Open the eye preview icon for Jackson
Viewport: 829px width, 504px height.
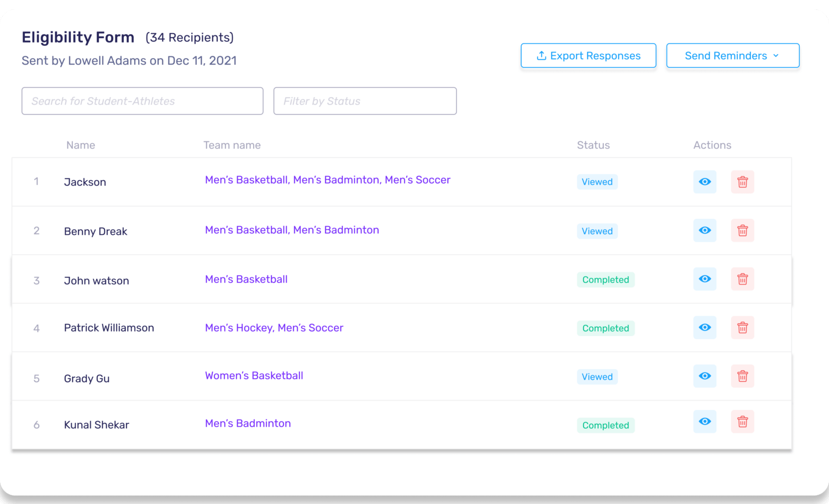pos(705,182)
